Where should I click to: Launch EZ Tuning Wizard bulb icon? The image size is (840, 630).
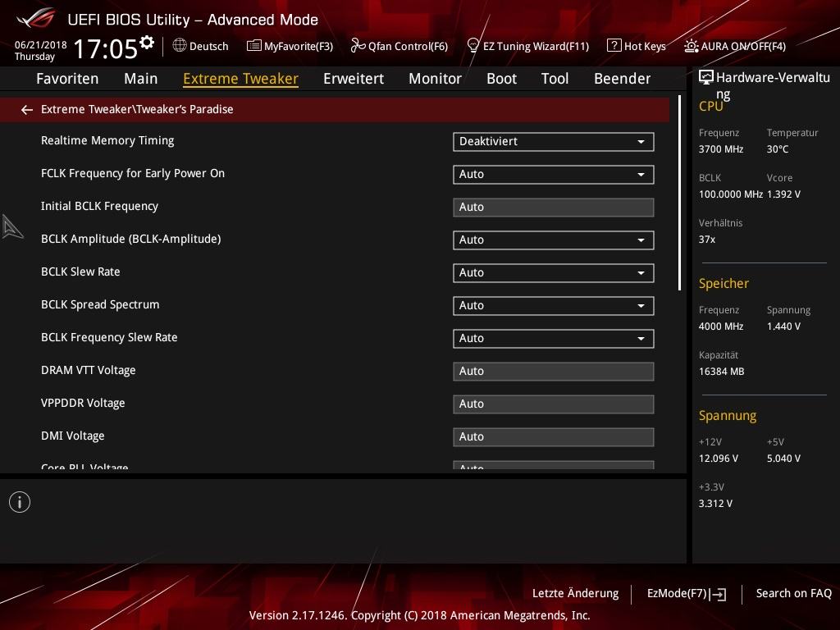[x=472, y=46]
